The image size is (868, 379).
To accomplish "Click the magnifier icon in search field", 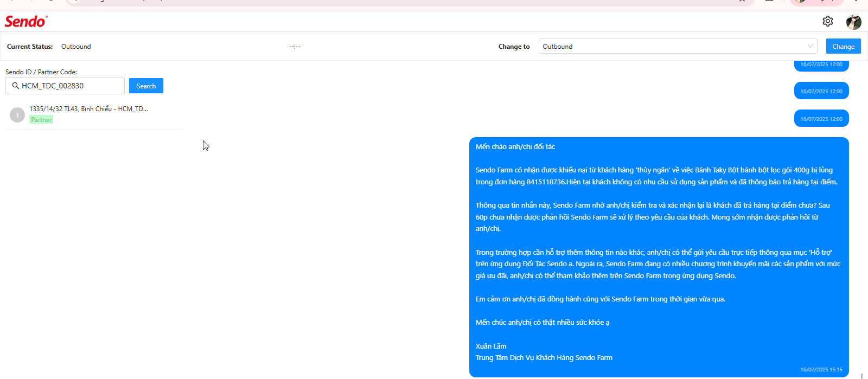I will pos(15,86).
